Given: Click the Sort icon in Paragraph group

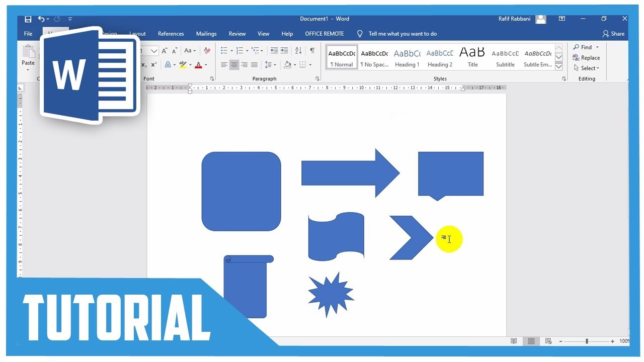Looking at the screenshot, I should 299,50.
